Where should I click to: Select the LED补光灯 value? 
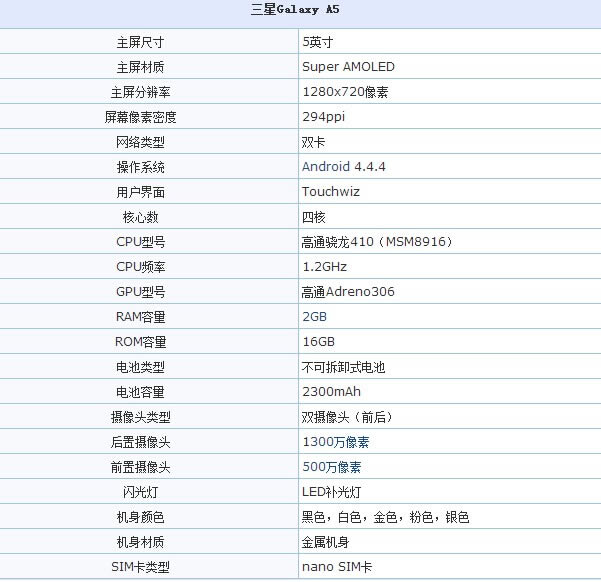(x=332, y=492)
